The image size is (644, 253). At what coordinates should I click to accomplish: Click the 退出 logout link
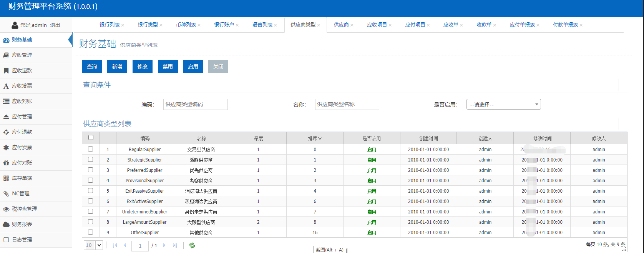pos(55,25)
